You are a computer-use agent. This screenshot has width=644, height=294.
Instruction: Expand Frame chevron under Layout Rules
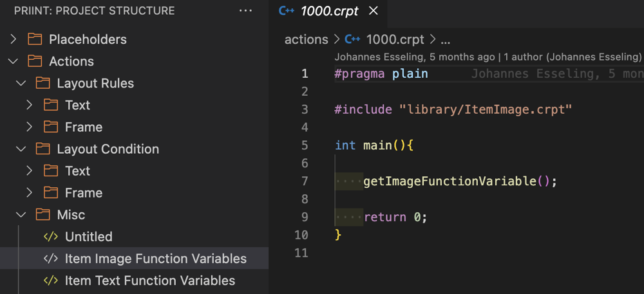coord(29,127)
